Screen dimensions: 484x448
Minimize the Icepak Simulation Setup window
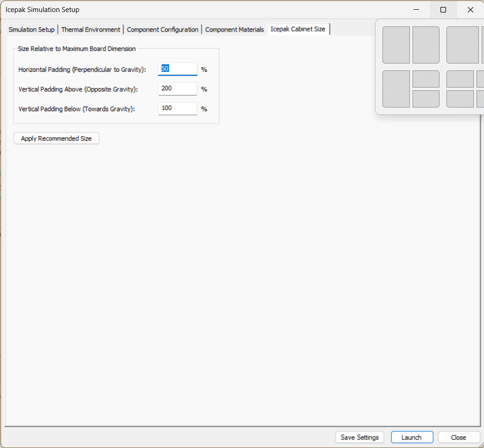[x=416, y=10]
